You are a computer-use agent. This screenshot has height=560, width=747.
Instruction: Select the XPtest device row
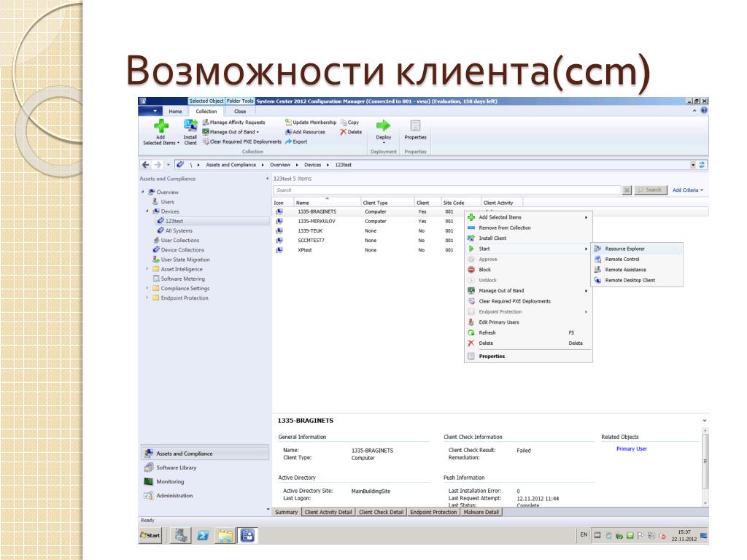tap(490, 250)
